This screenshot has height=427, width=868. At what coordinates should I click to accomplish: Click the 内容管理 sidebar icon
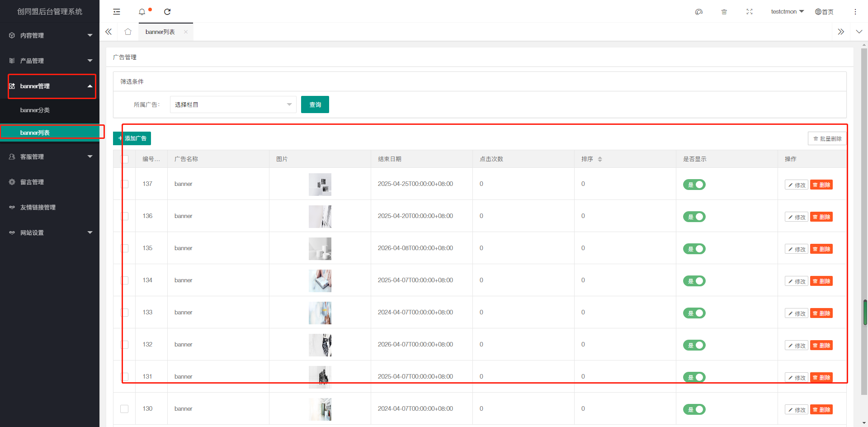tap(12, 35)
